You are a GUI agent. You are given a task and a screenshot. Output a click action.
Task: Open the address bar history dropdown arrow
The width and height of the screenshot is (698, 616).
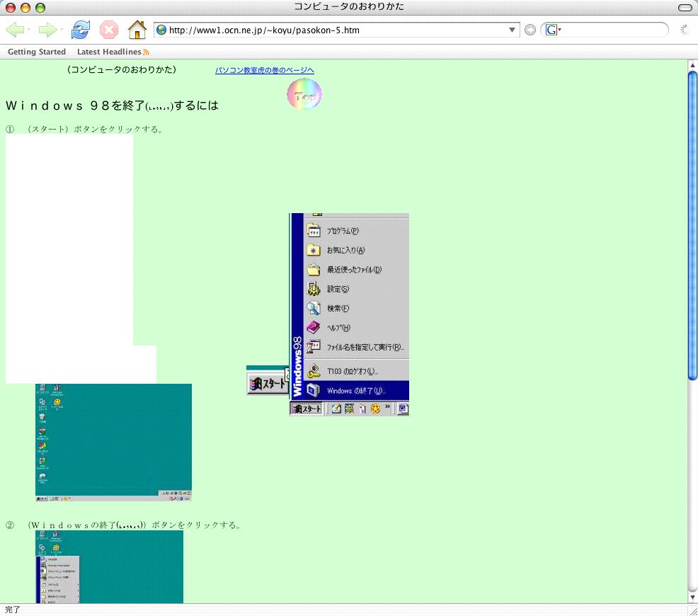pyautogui.click(x=512, y=30)
